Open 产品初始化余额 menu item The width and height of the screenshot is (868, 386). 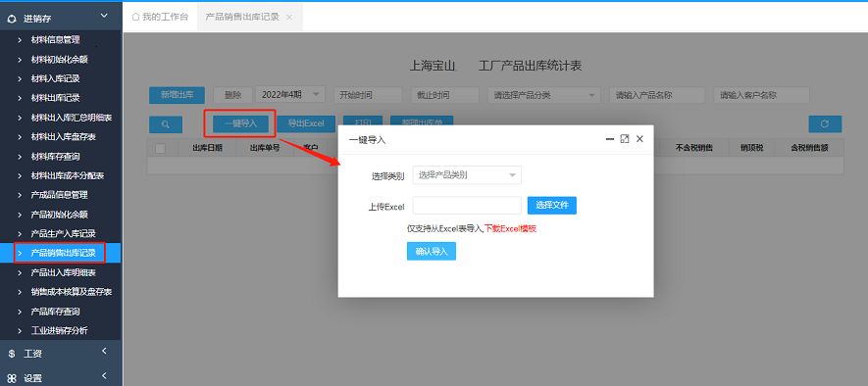coord(61,214)
